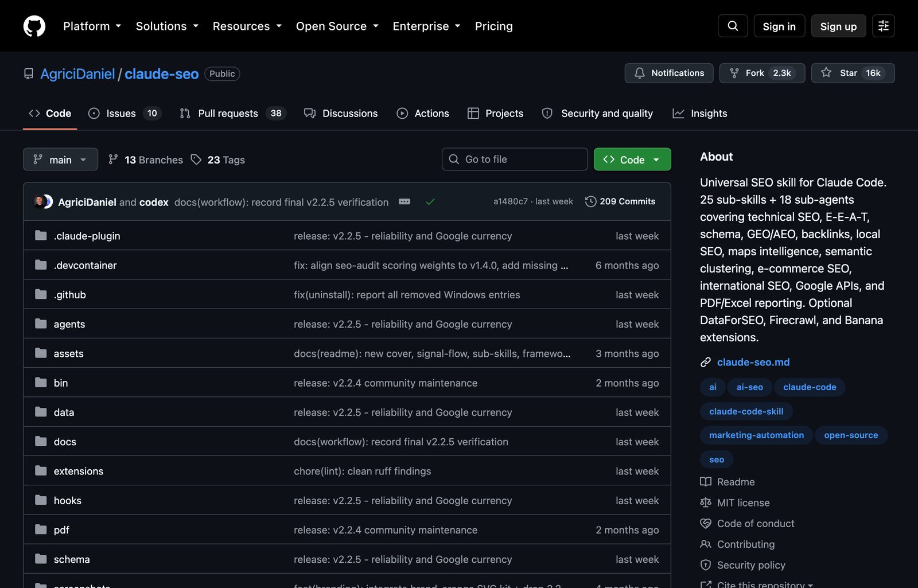Open the Actions tab
The width and height of the screenshot is (918, 588).
(x=423, y=113)
